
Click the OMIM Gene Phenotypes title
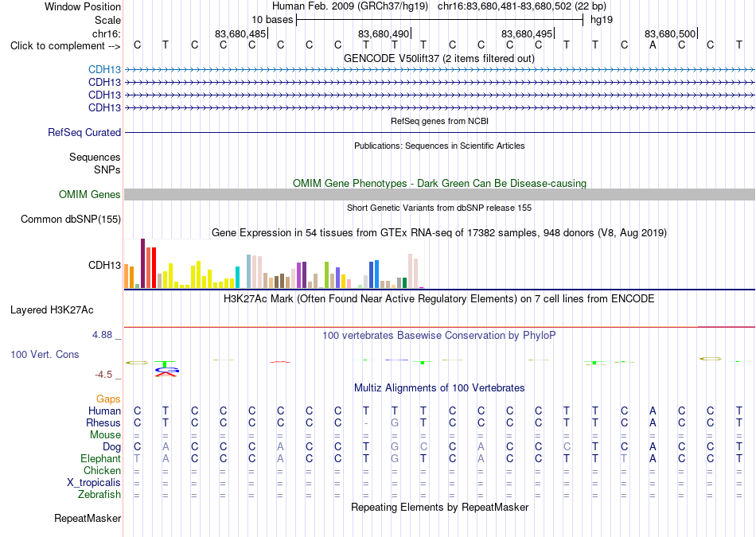coord(439,183)
